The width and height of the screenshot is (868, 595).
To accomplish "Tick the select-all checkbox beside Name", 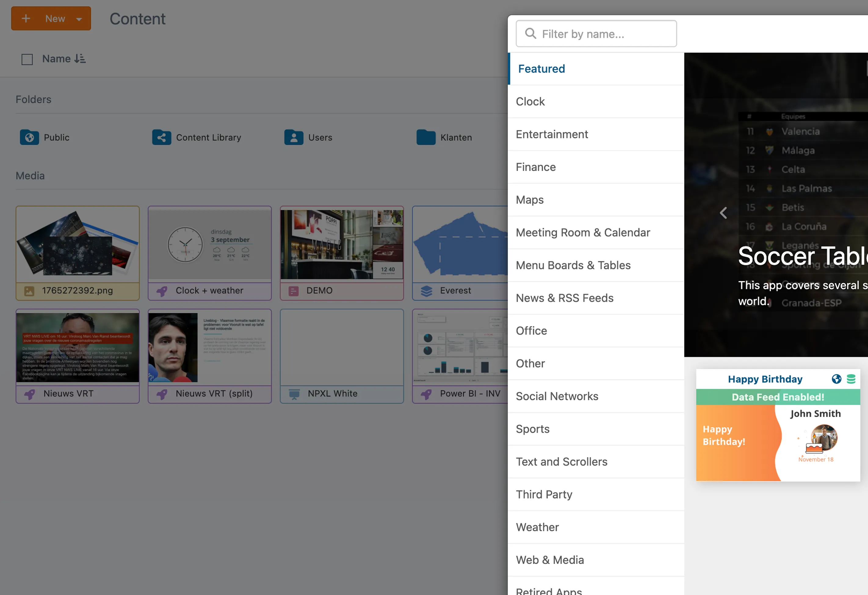I will click(27, 60).
